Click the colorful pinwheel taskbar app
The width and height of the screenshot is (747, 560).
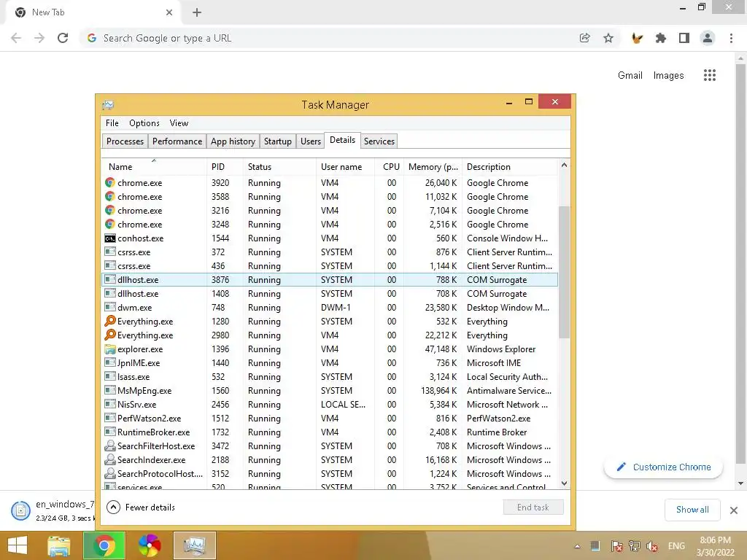[x=149, y=545]
